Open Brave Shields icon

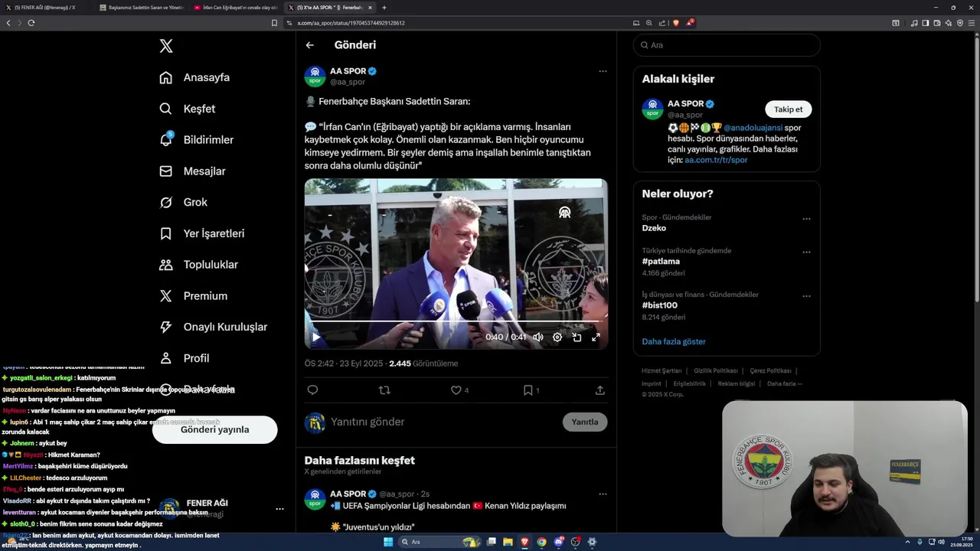pos(675,23)
